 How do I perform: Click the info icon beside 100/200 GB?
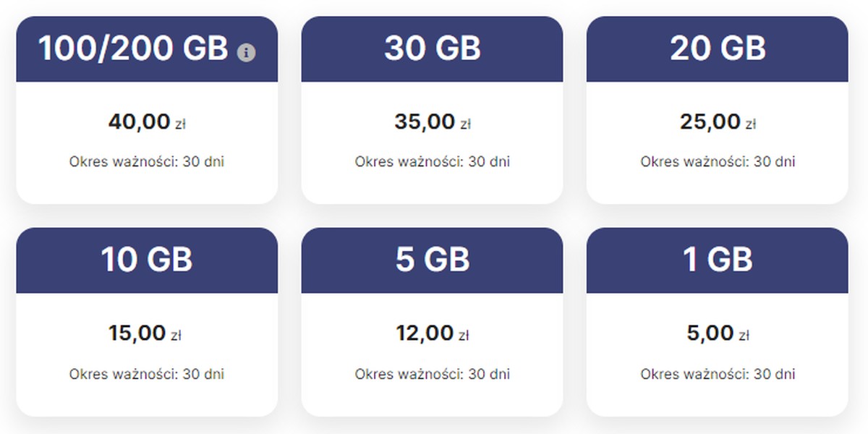click(x=247, y=52)
